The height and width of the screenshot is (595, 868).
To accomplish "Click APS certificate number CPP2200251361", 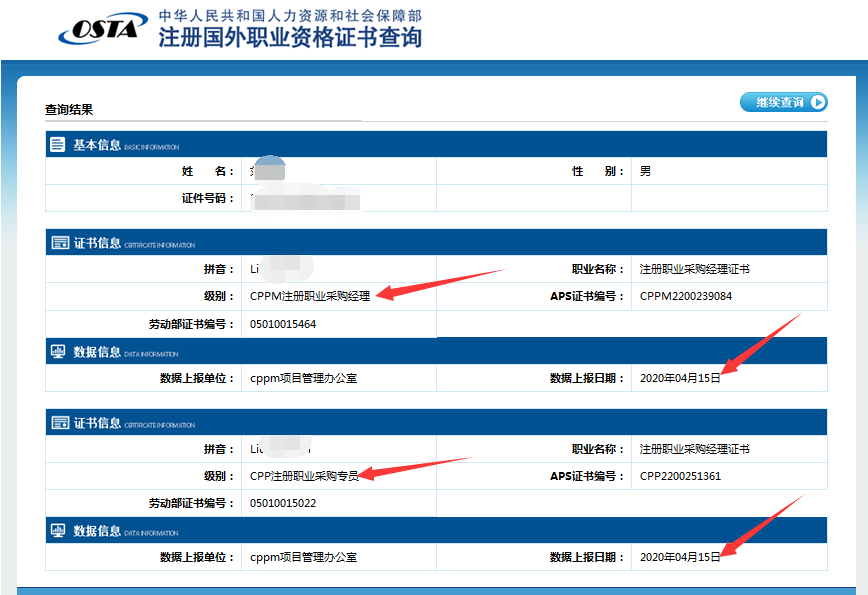I will tap(680, 476).
